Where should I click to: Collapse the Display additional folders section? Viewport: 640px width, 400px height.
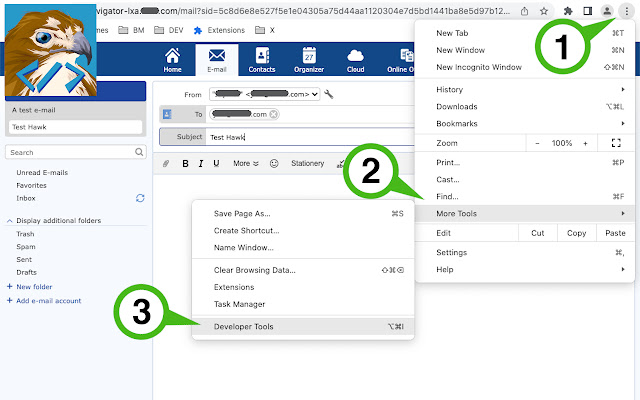point(10,219)
